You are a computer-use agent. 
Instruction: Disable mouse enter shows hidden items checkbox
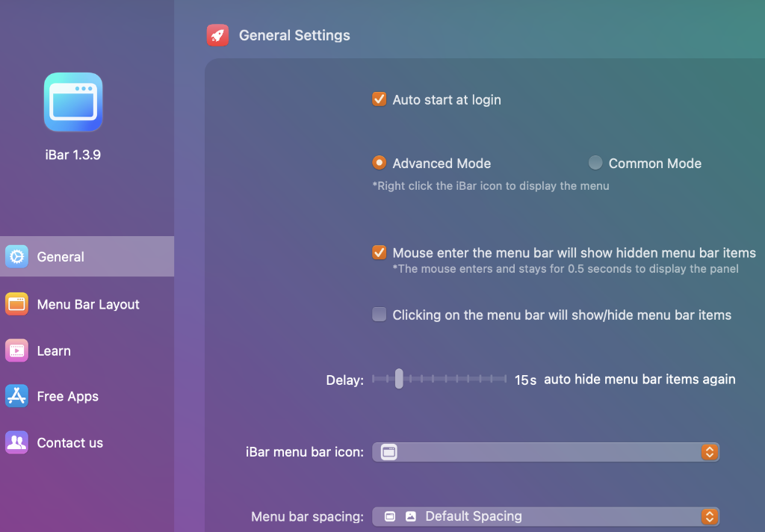(380, 253)
